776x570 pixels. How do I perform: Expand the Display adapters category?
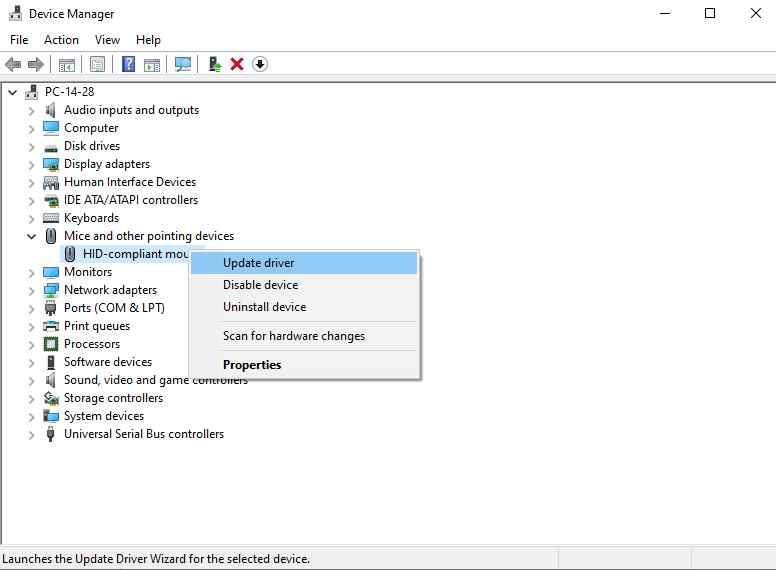pyautogui.click(x=32, y=165)
